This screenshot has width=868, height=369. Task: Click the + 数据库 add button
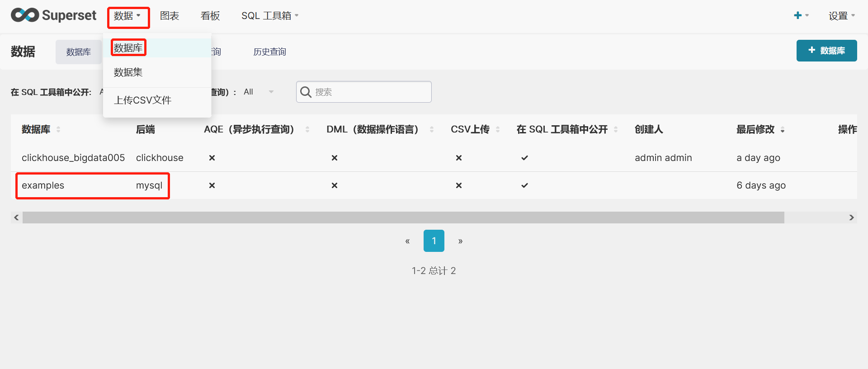pos(826,51)
